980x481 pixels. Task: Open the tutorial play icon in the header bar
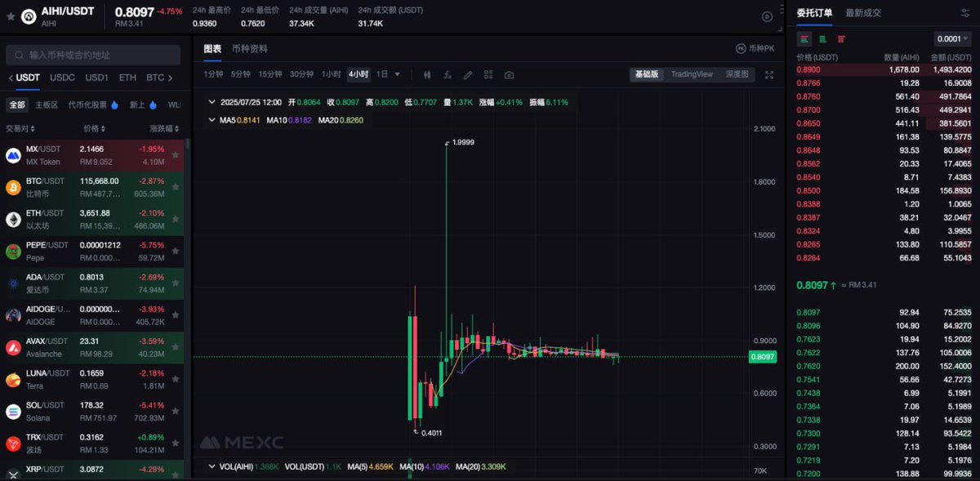767,16
